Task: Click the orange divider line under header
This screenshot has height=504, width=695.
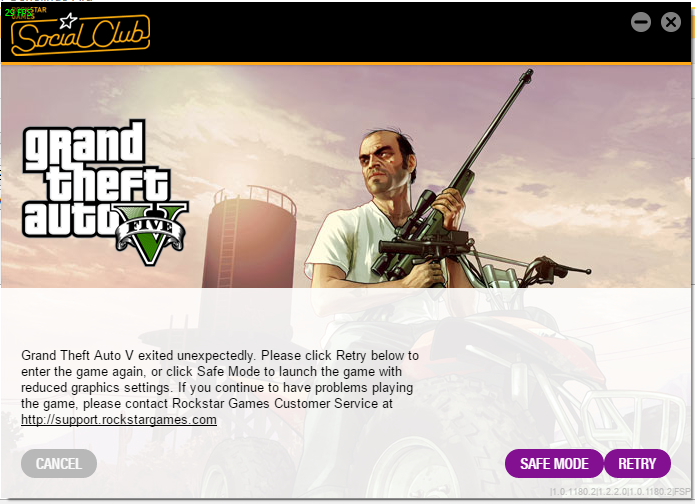Action: [346, 64]
